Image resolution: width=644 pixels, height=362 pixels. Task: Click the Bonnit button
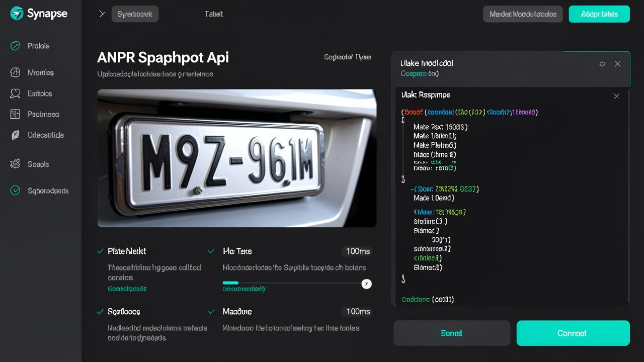click(452, 333)
